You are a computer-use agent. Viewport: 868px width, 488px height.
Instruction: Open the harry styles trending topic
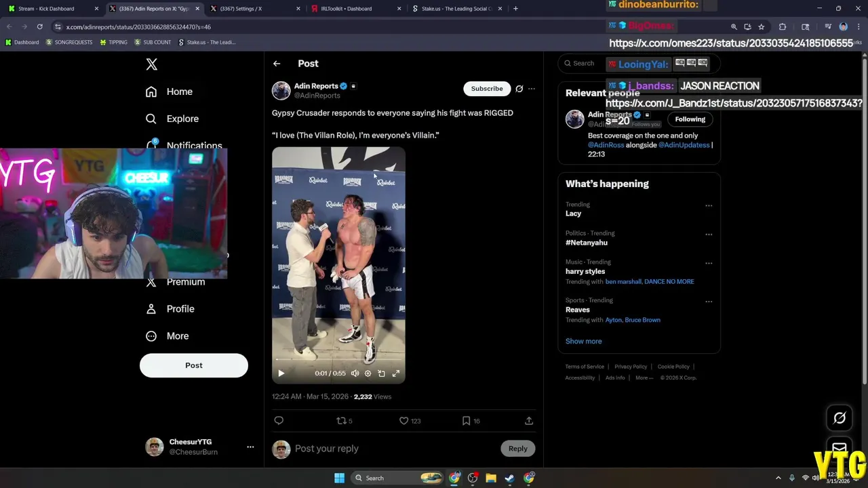(x=585, y=271)
